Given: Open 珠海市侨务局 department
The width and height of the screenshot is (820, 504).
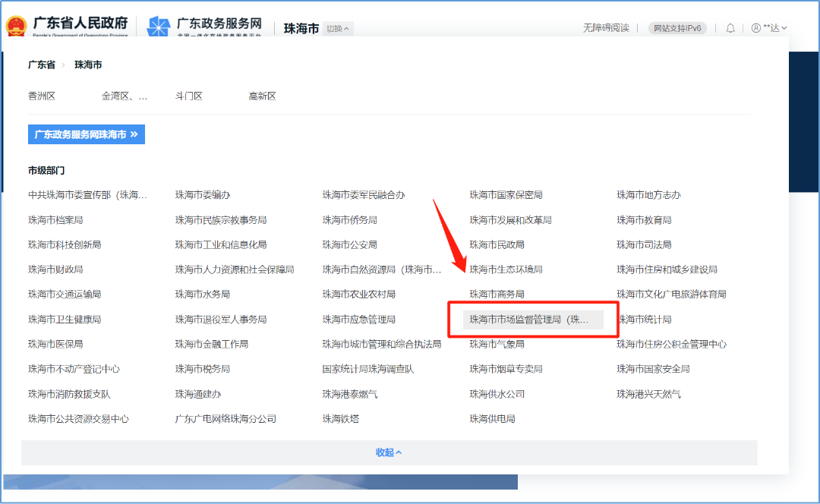Looking at the screenshot, I should pyautogui.click(x=349, y=220).
